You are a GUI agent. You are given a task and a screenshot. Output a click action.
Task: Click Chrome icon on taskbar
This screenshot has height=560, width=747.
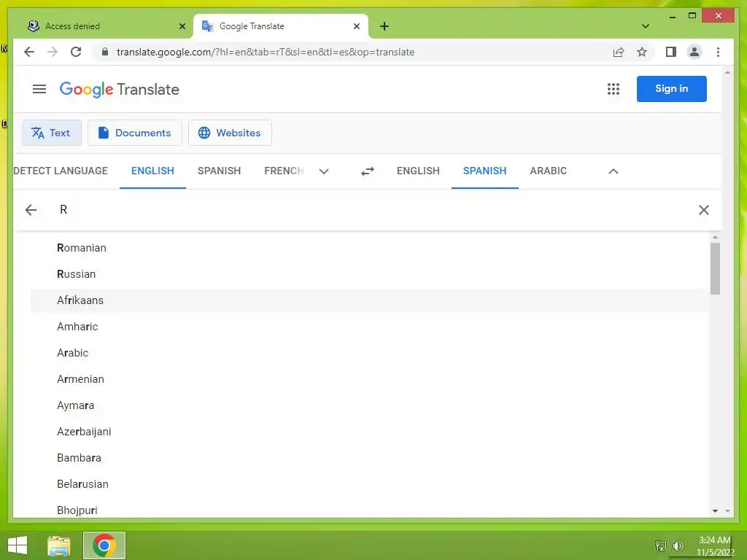104,545
